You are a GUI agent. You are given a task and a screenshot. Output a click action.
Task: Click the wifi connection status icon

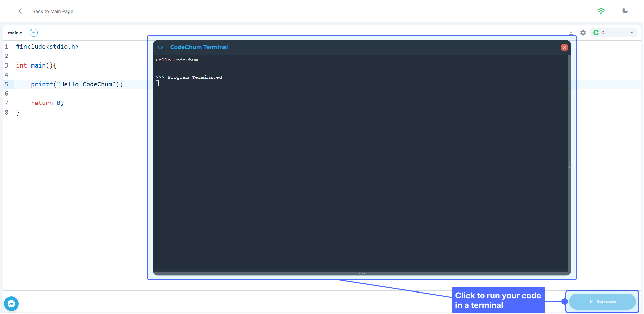pos(601,11)
